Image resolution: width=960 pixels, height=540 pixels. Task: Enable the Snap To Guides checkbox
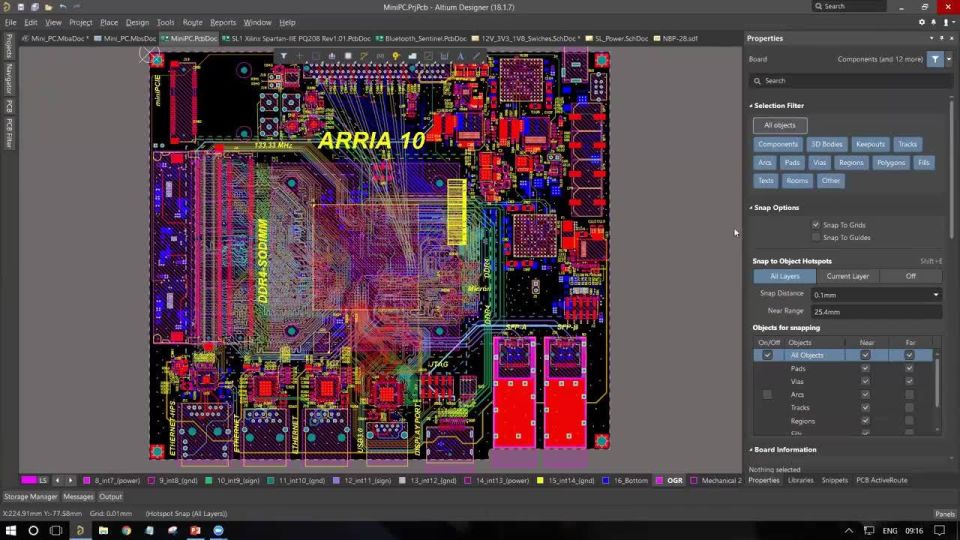(816, 237)
